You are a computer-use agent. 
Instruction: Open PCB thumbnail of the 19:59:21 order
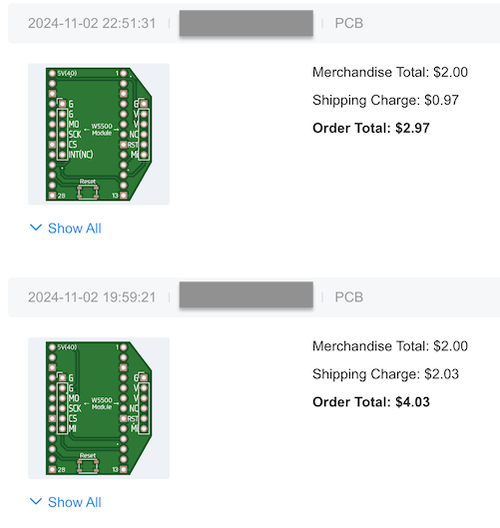[99, 408]
